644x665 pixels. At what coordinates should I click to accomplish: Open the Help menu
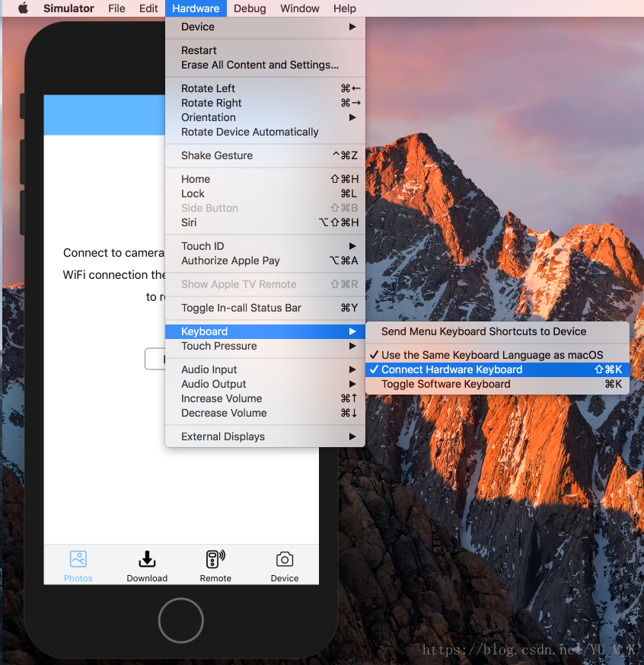pyautogui.click(x=344, y=8)
